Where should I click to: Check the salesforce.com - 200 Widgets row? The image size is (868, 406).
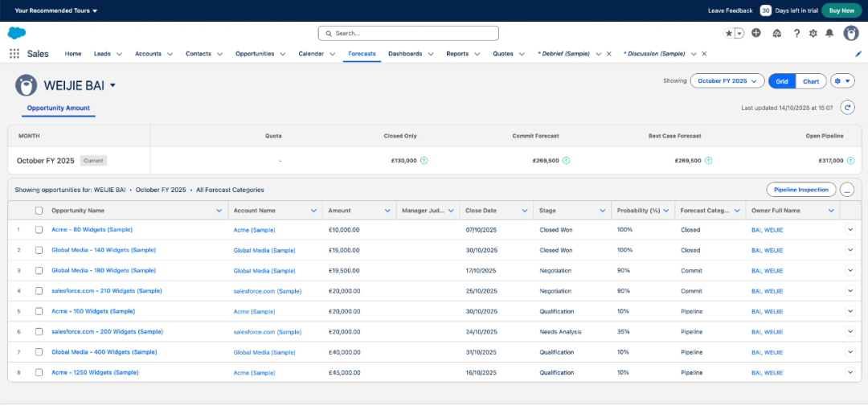click(39, 331)
